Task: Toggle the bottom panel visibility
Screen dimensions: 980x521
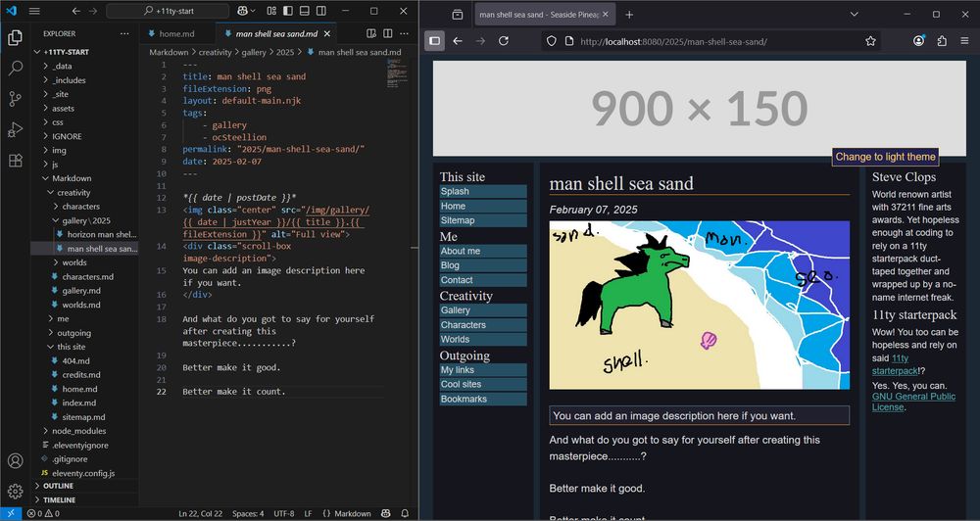Action: 305,11
